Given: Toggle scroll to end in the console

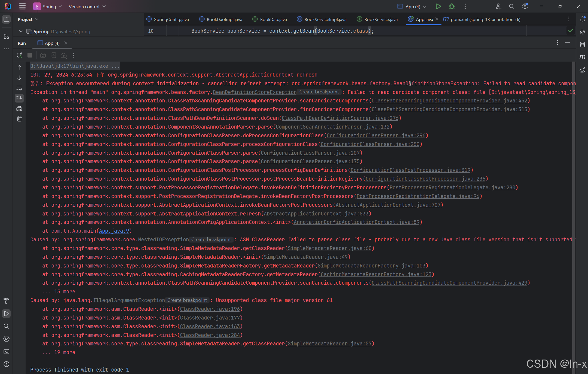Looking at the screenshot, I should [x=19, y=98].
